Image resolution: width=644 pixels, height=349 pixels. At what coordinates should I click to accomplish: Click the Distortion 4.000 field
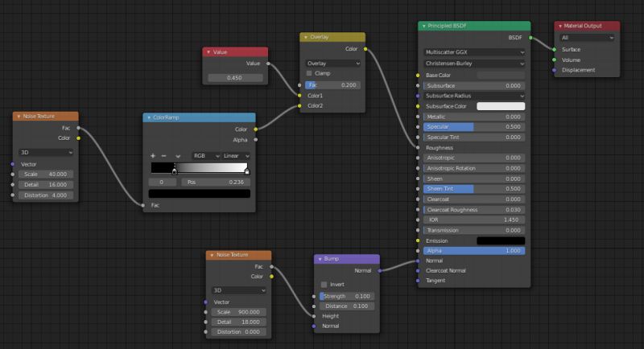pyautogui.click(x=46, y=195)
